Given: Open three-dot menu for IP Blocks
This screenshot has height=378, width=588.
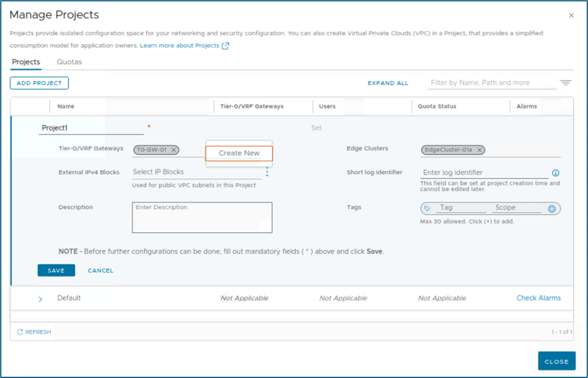Looking at the screenshot, I should click(268, 172).
